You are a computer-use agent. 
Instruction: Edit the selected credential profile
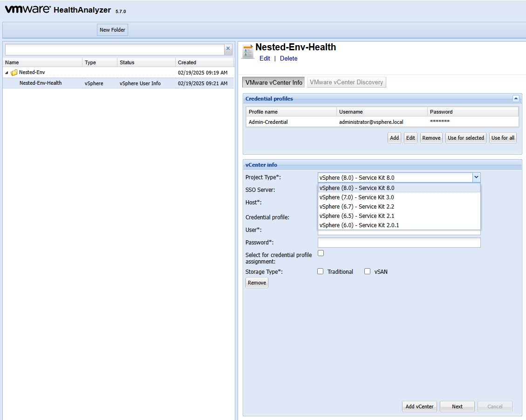410,138
